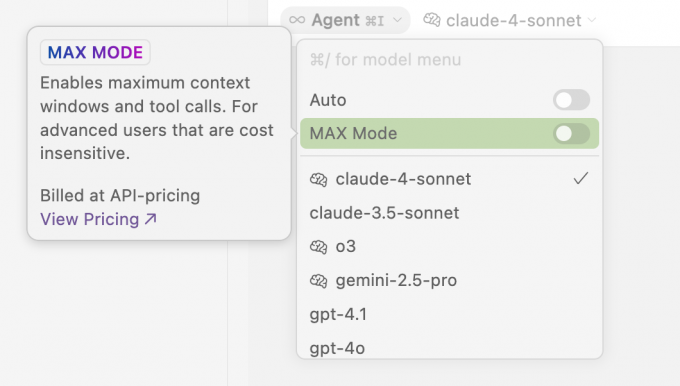Click the highlighted MAX Mode row label
680x386 pixels.
353,134
